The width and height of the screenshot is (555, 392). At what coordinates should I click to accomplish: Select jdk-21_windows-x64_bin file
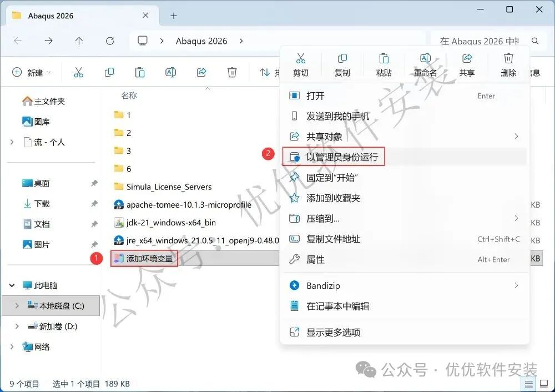click(x=165, y=223)
